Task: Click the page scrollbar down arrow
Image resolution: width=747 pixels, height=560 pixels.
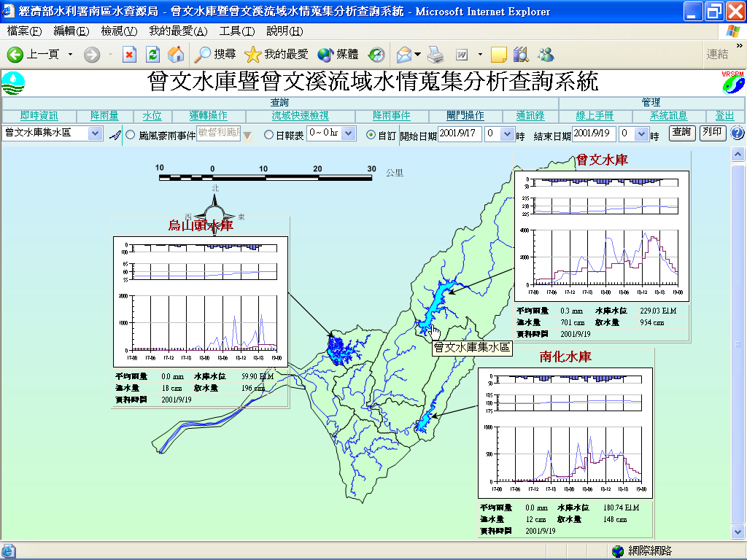Action: click(738, 532)
